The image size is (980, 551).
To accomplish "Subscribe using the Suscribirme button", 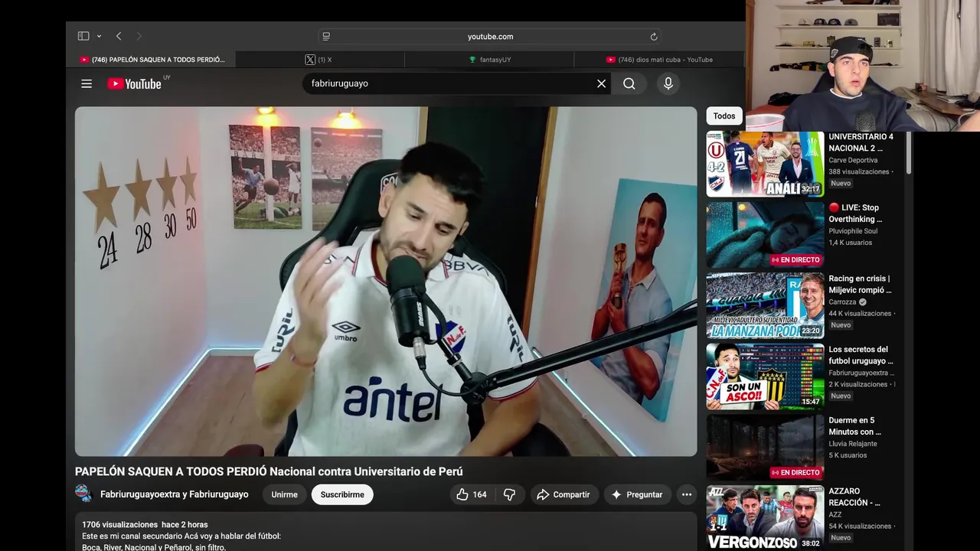I will [x=342, y=494].
